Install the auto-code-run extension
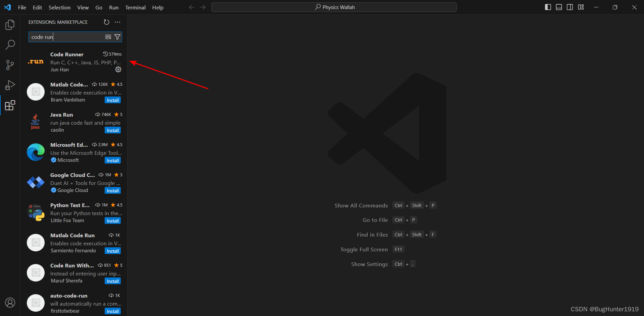This screenshot has width=644, height=316. pos(113,311)
